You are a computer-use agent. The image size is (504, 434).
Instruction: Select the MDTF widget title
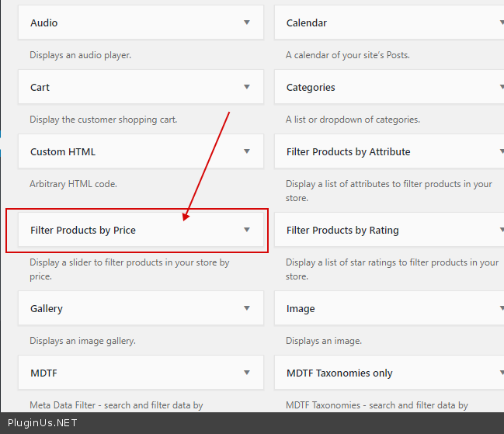click(43, 373)
